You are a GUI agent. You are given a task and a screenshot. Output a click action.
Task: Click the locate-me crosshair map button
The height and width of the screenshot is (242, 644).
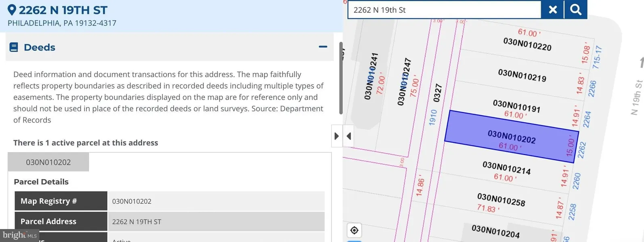[354, 230]
